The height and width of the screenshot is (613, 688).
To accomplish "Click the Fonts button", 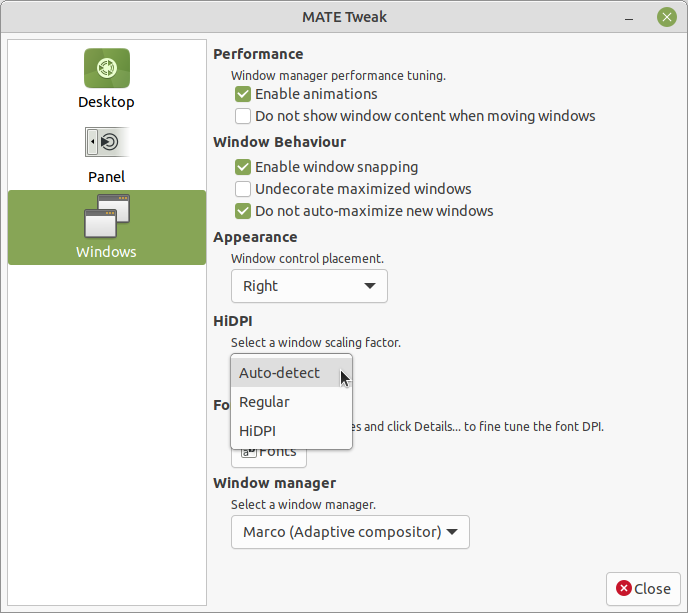I will 269,458.
